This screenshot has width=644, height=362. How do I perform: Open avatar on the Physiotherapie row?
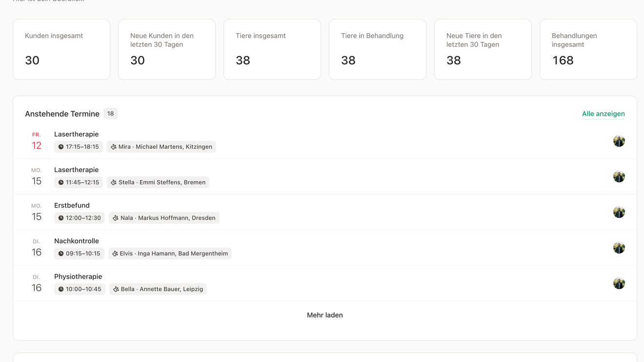click(619, 283)
